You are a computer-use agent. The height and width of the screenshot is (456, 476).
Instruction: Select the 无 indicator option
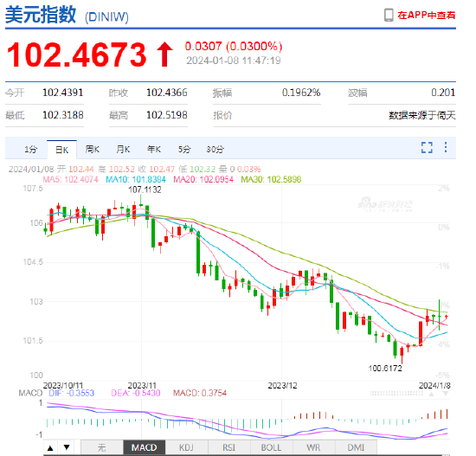102,447
